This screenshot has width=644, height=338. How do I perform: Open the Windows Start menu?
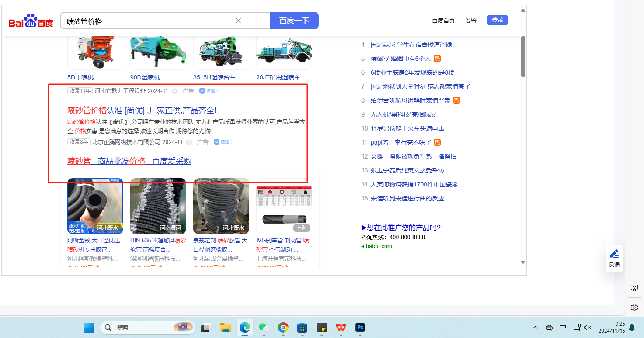[x=89, y=328]
